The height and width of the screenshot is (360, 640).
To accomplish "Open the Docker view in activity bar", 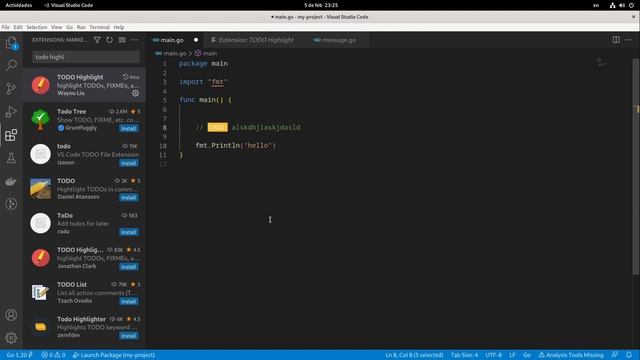I will click(x=11, y=181).
